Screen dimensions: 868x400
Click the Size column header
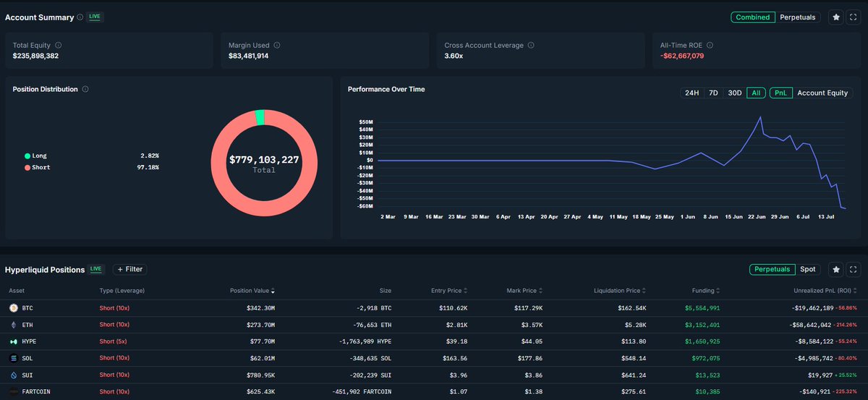pyautogui.click(x=385, y=291)
